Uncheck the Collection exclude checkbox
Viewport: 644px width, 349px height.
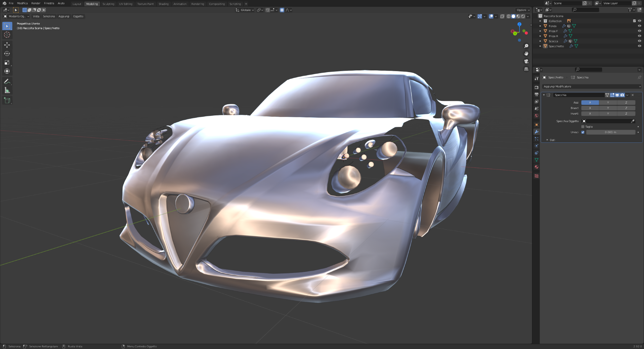click(634, 21)
